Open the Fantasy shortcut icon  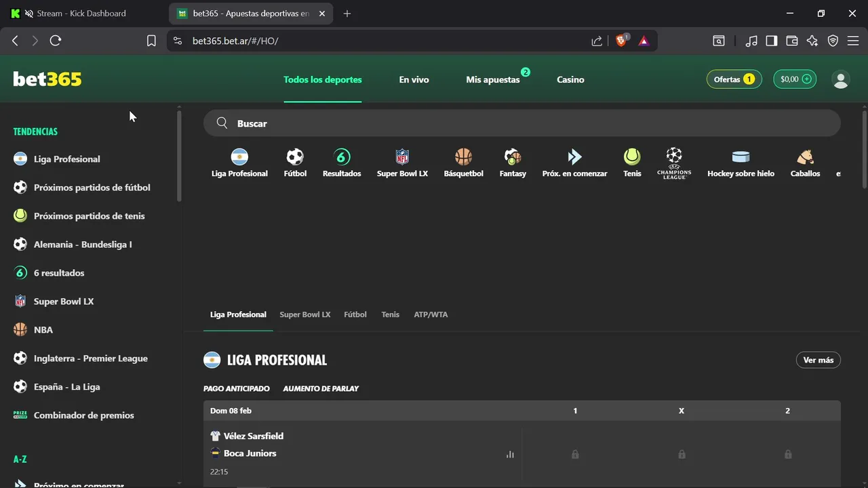tap(513, 157)
